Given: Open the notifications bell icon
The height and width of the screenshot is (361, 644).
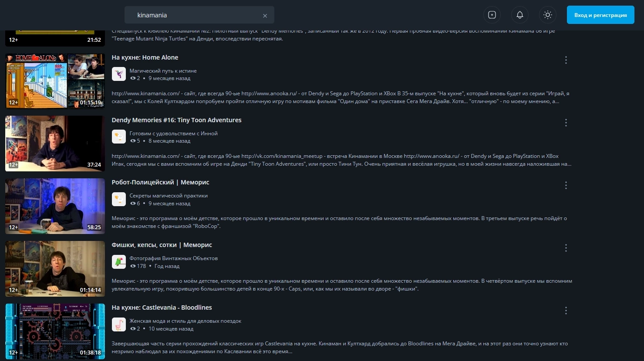Looking at the screenshot, I should [x=520, y=15].
